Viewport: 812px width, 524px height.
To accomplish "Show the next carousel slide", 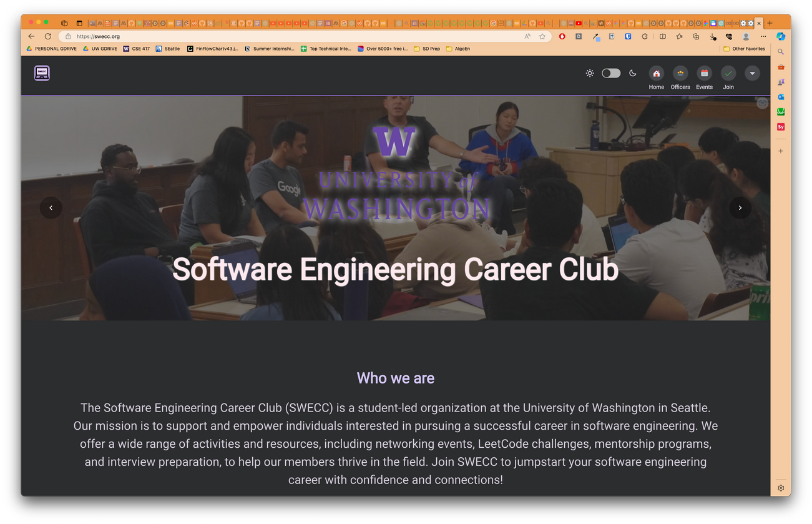I will tap(740, 208).
